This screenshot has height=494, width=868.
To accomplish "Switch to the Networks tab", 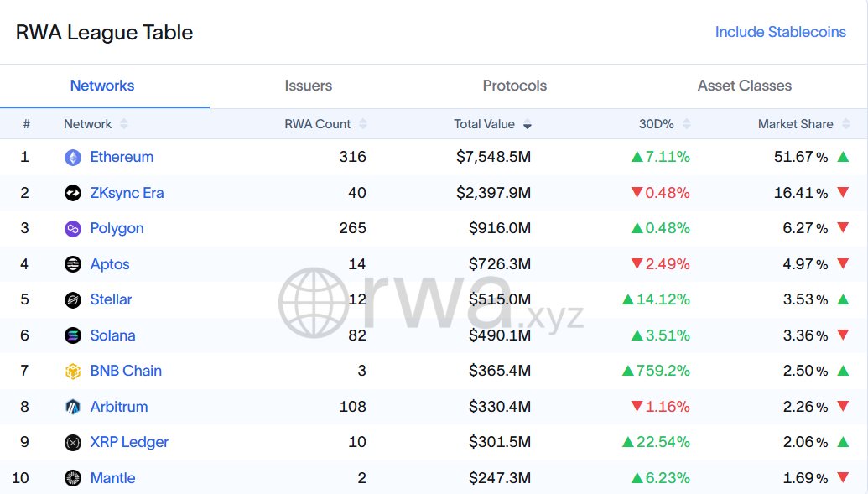I will click(x=102, y=86).
